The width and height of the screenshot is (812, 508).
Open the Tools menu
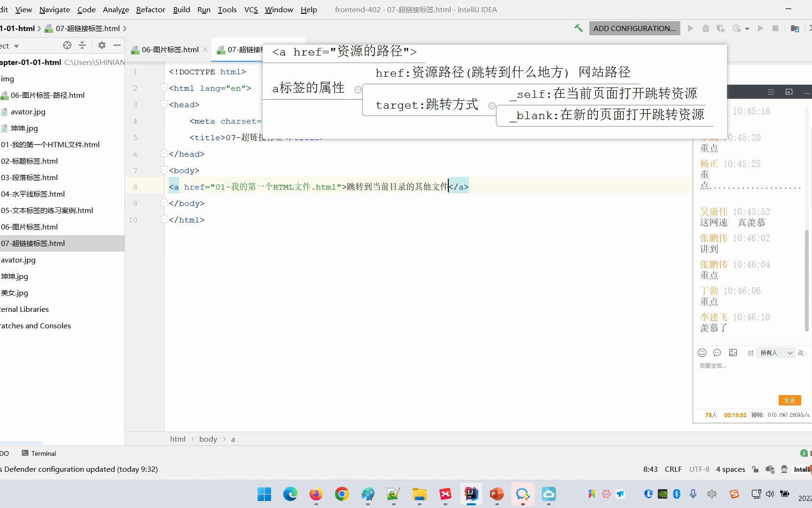(227, 9)
